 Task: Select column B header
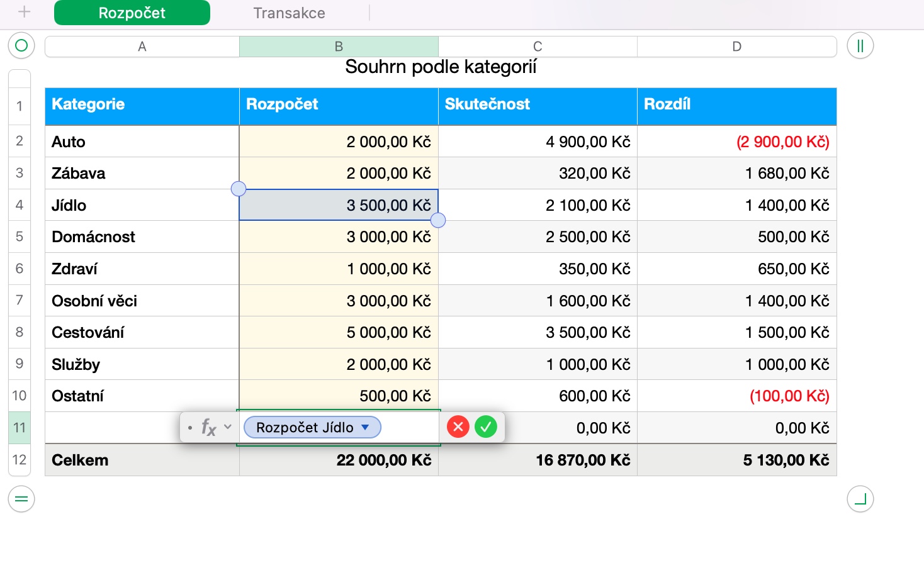click(339, 47)
